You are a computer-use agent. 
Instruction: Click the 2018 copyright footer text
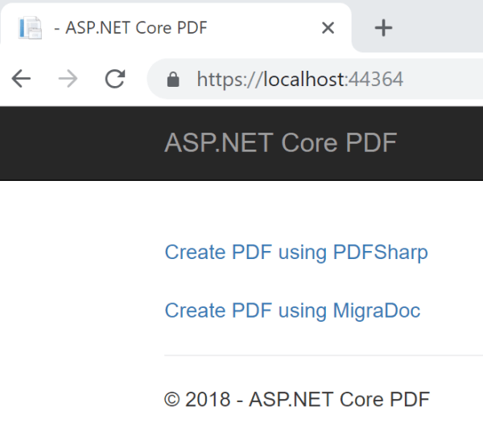click(x=296, y=399)
